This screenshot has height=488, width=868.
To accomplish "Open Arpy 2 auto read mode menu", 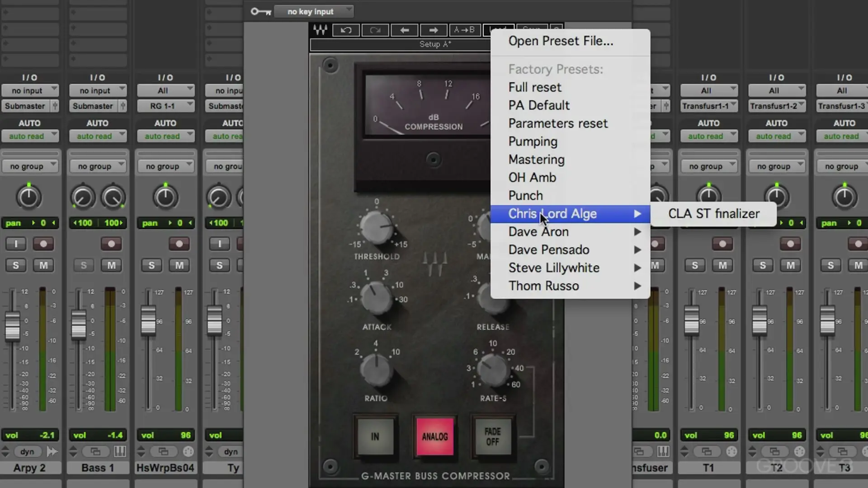I will click(30, 136).
